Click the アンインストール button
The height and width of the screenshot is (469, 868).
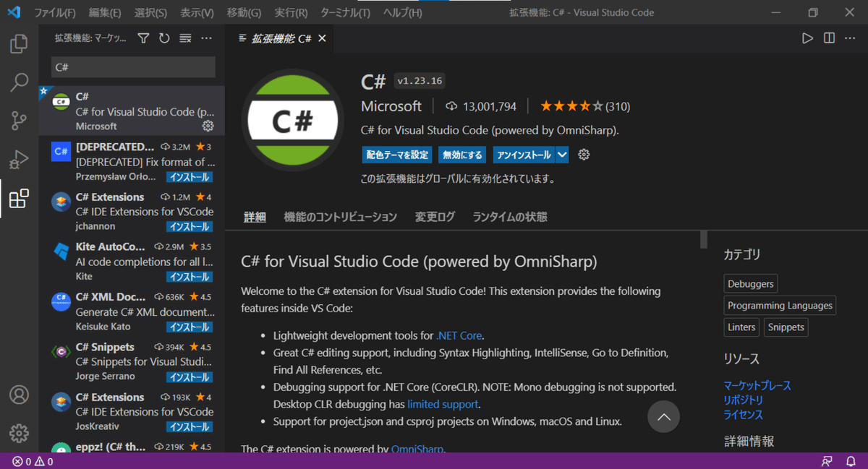(524, 155)
